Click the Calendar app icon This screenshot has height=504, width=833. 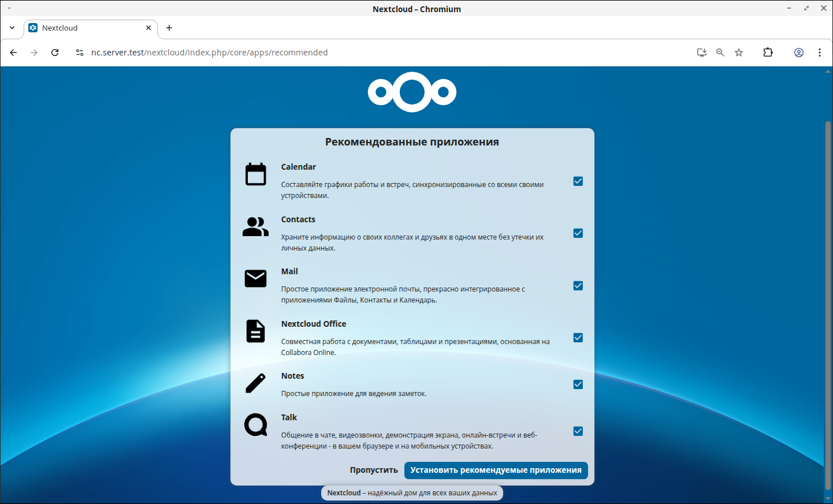[x=255, y=174]
